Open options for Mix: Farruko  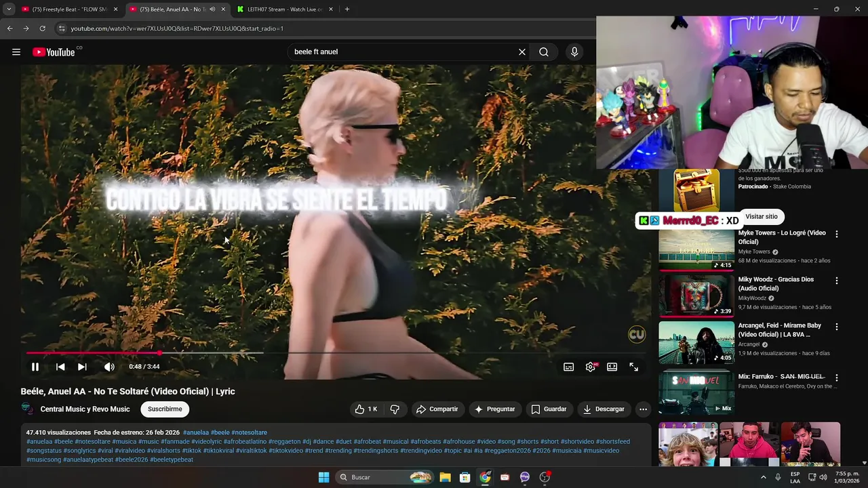837,378
